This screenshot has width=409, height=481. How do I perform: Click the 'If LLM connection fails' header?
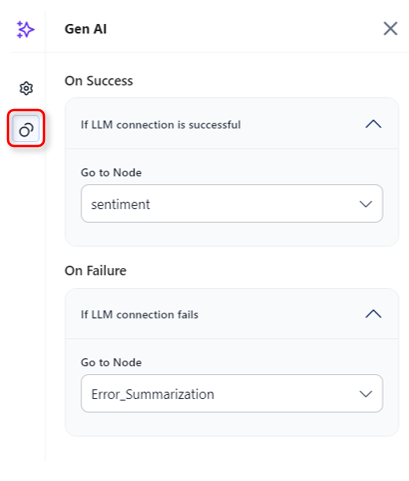pyautogui.click(x=232, y=314)
